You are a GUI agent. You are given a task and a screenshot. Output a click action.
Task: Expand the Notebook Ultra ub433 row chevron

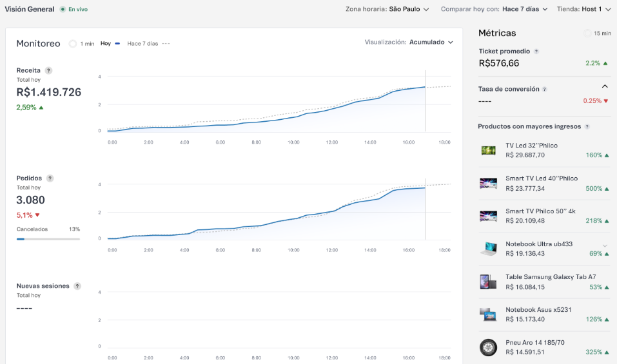click(605, 245)
